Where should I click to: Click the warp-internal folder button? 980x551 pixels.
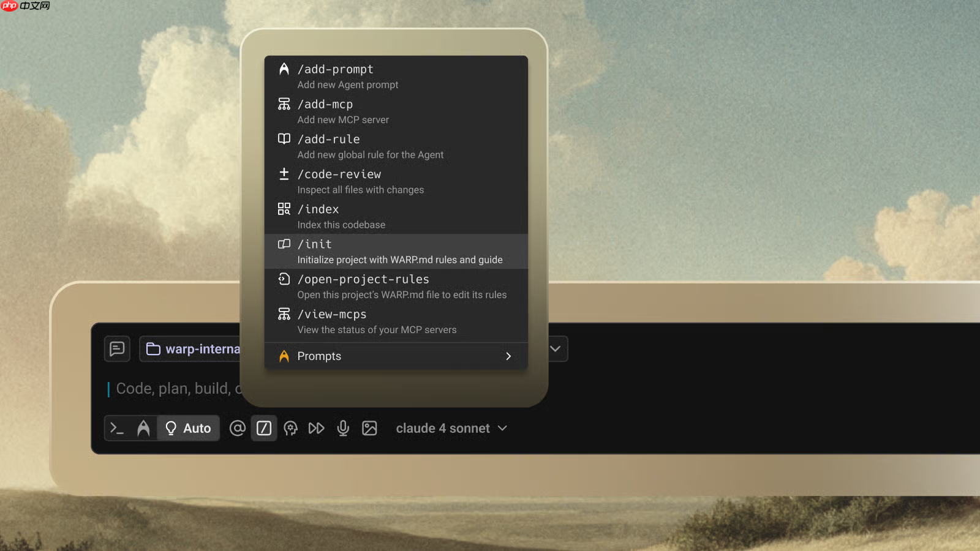point(191,349)
